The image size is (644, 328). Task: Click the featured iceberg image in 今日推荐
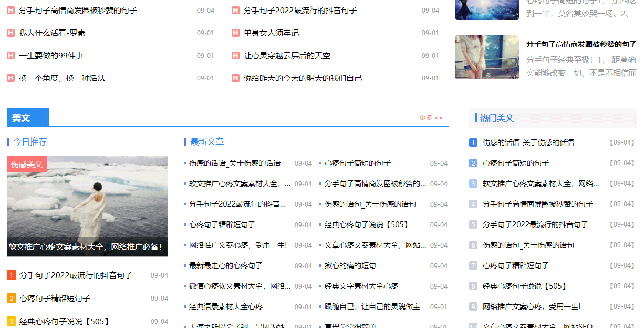click(87, 206)
